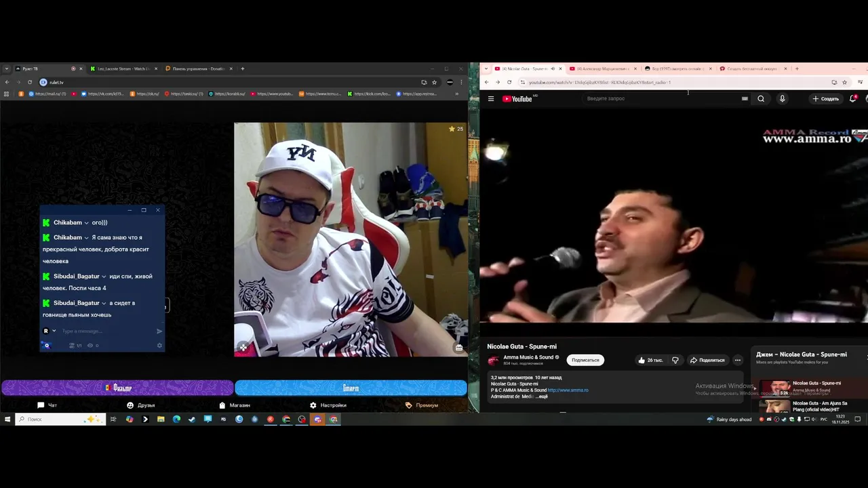Image resolution: width=868 pixels, height=488 pixels.
Task: Click the Поделиться share button
Action: pyautogui.click(x=707, y=360)
